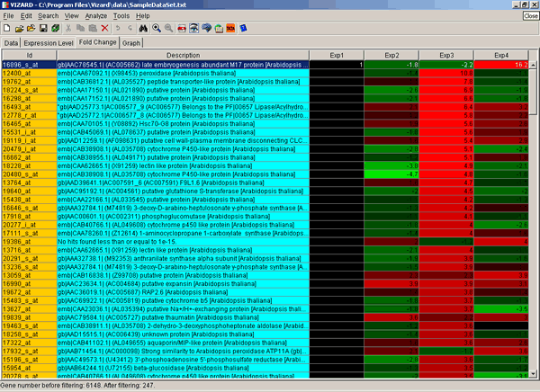
Task: Click the green save-all icon
Action: pyautogui.click(x=55, y=28)
